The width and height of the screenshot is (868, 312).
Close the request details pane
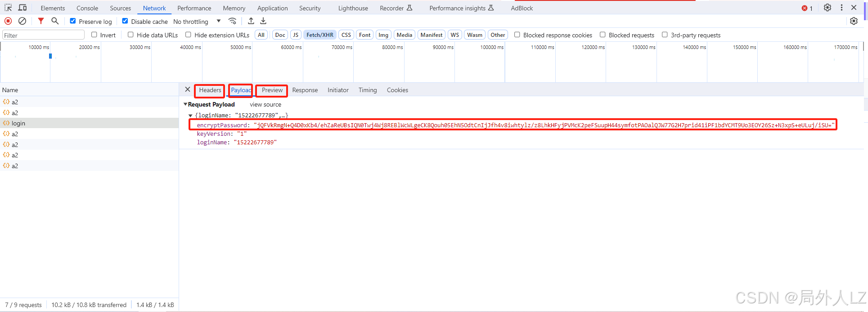(x=188, y=89)
